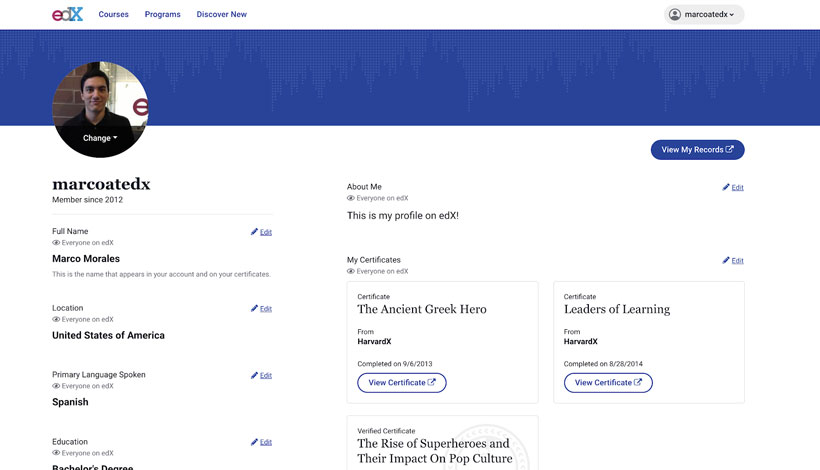Open the Courses menu item
This screenshot has width=820, height=470.
113,15
